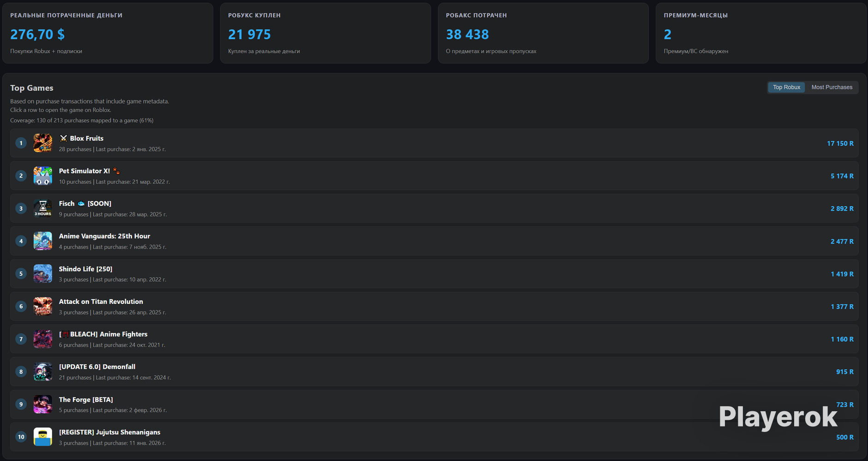868x461 pixels.
Task: Select the real money spent 276,70 $ card
Action: coord(108,33)
